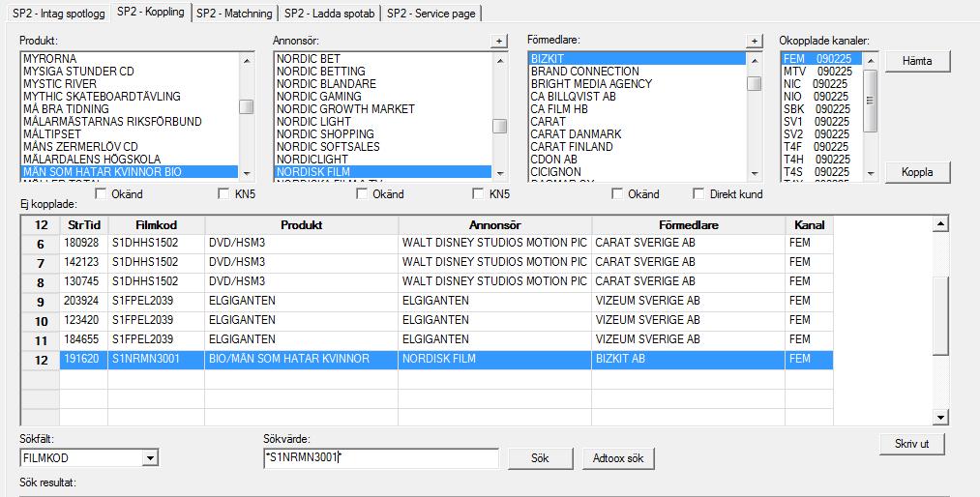Click down arrow of Förmedlare list scrollbar

point(755,174)
